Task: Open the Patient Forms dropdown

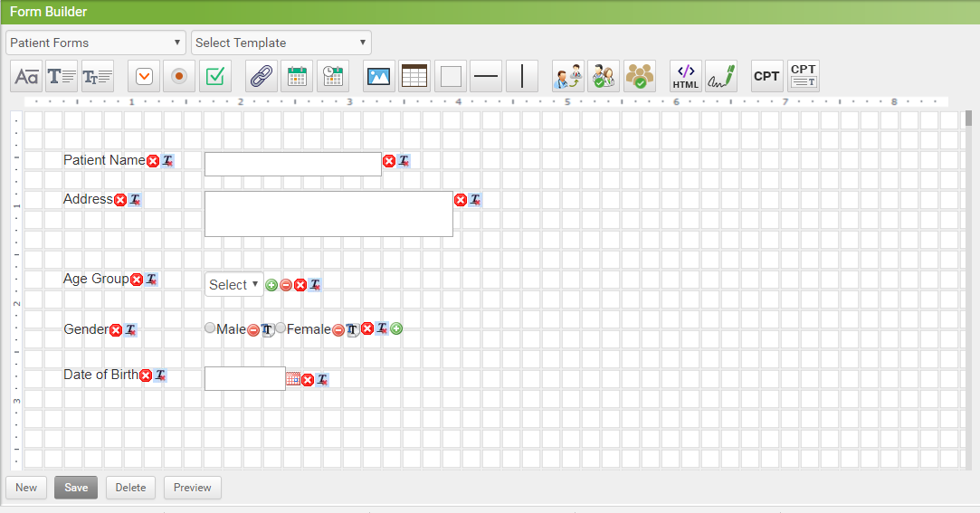Action: (96, 43)
